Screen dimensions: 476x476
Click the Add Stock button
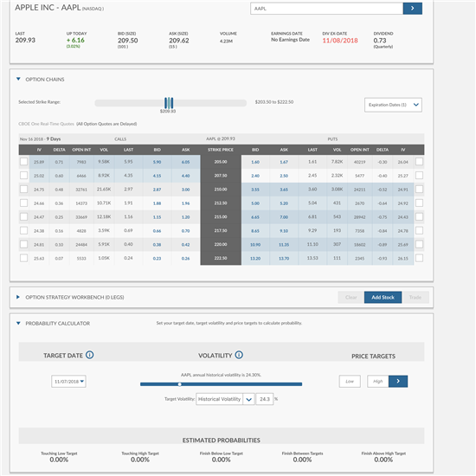click(x=383, y=297)
